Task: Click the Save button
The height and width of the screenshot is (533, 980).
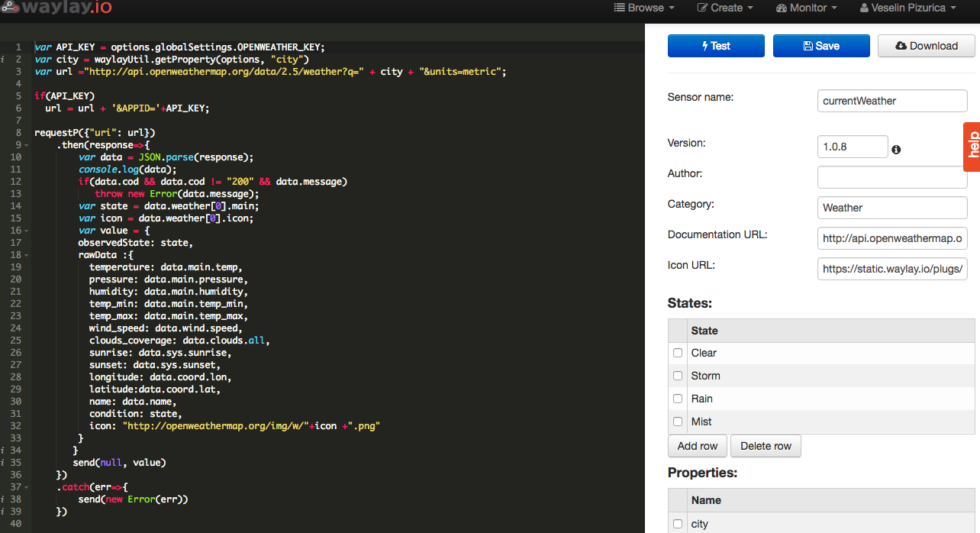Action: 821,46
